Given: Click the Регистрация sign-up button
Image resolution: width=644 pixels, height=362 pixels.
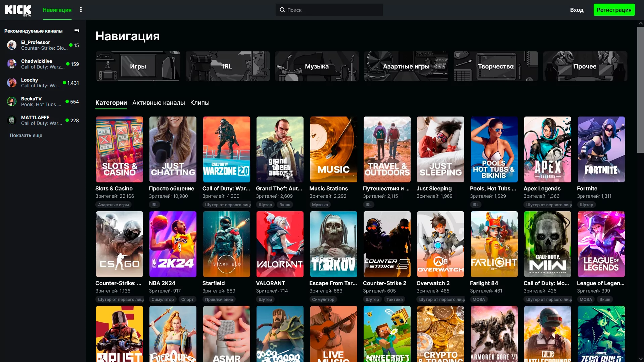Looking at the screenshot, I should [x=614, y=10].
